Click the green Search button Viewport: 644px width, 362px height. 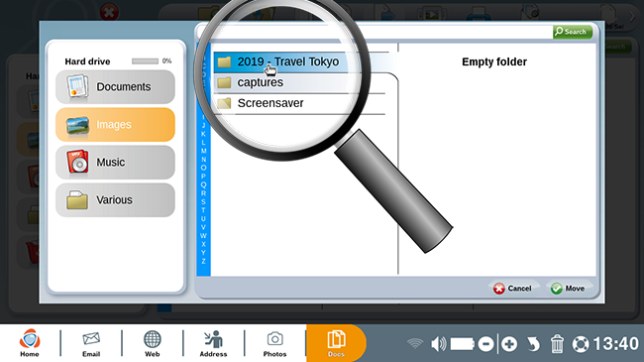click(572, 32)
